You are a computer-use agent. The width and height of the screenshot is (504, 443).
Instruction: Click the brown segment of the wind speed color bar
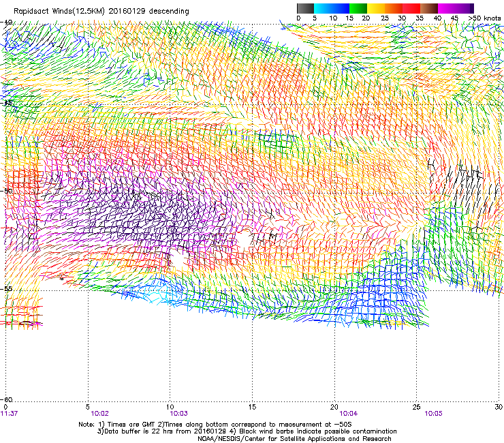(429, 8)
